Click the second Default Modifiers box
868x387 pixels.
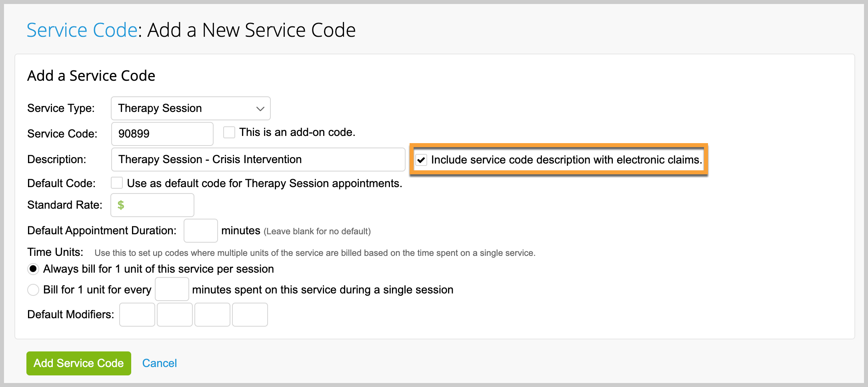tap(175, 315)
